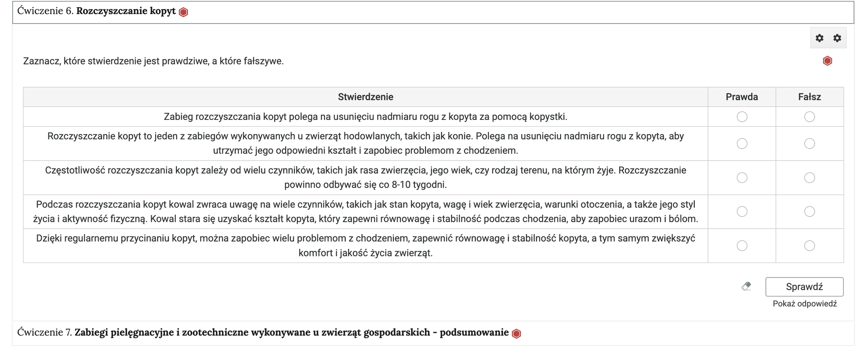Click the red hexagon next to exercise 7 title
This screenshot has width=868, height=353.
click(x=516, y=333)
